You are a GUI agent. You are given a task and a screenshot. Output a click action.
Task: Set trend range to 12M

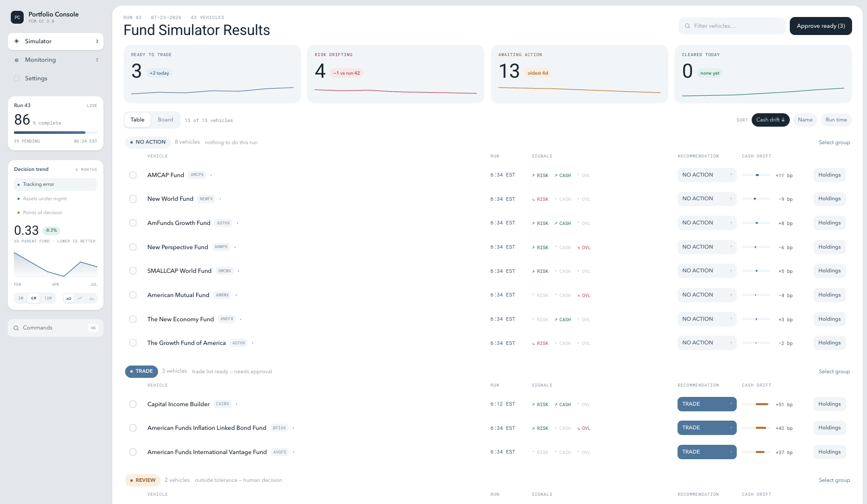point(48,299)
